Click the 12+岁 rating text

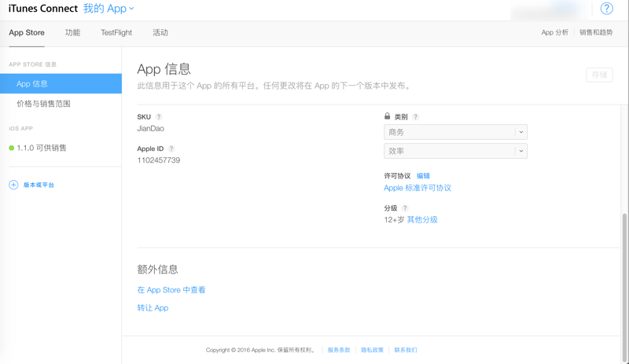coord(394,219)
